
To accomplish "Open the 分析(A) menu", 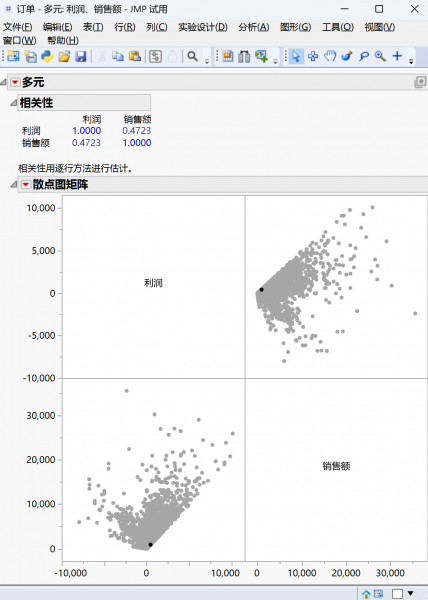I will (x=254, y=27).
